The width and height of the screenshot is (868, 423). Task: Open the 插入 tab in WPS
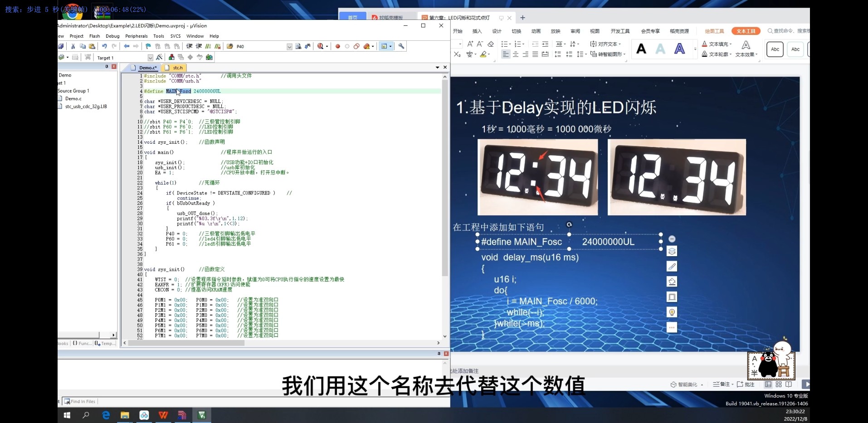pos(477,31)
